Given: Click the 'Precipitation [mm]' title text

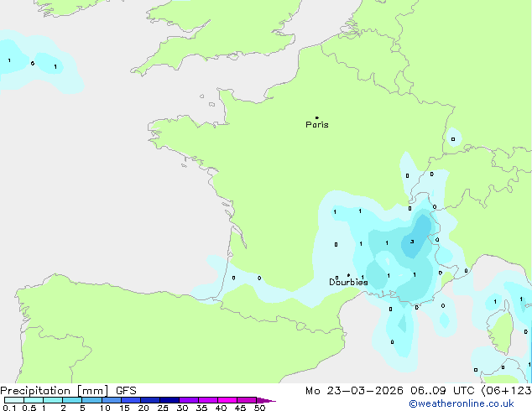Looking at the screenshot, I should (55, 391).
